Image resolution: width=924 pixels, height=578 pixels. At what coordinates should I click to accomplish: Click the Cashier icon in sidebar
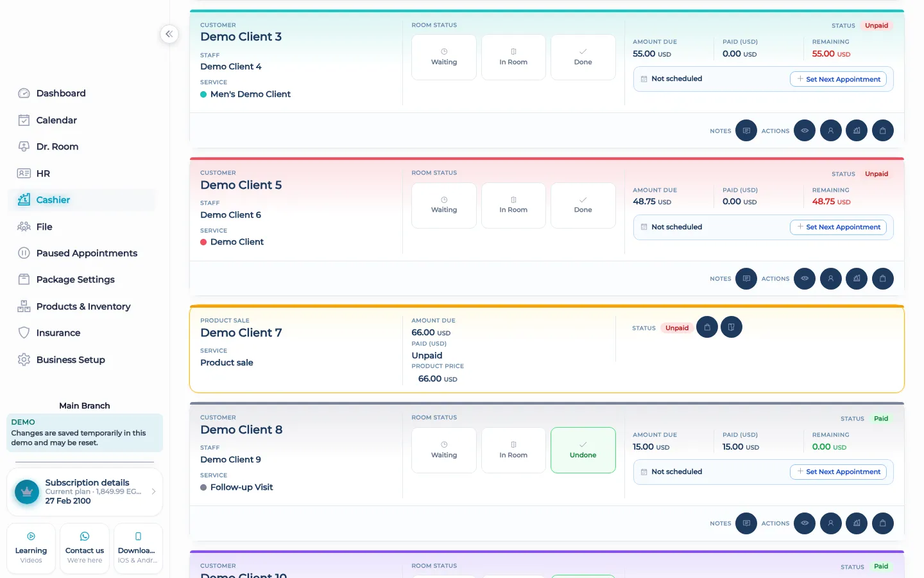[x=24, y=200]
